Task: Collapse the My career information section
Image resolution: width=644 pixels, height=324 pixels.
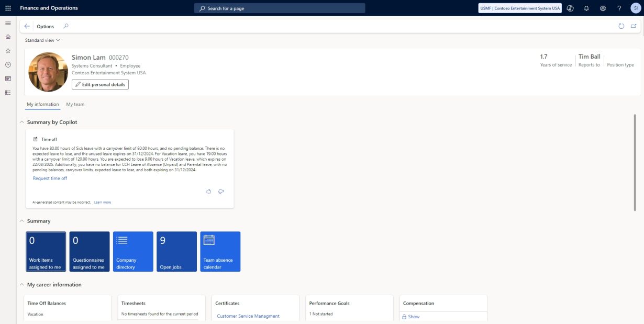Action: [21, 284]
